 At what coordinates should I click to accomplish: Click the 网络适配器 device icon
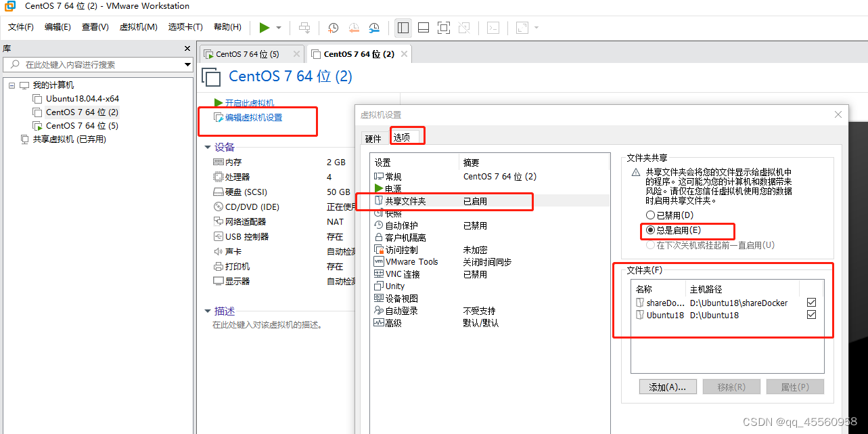[x=219, y=221]
